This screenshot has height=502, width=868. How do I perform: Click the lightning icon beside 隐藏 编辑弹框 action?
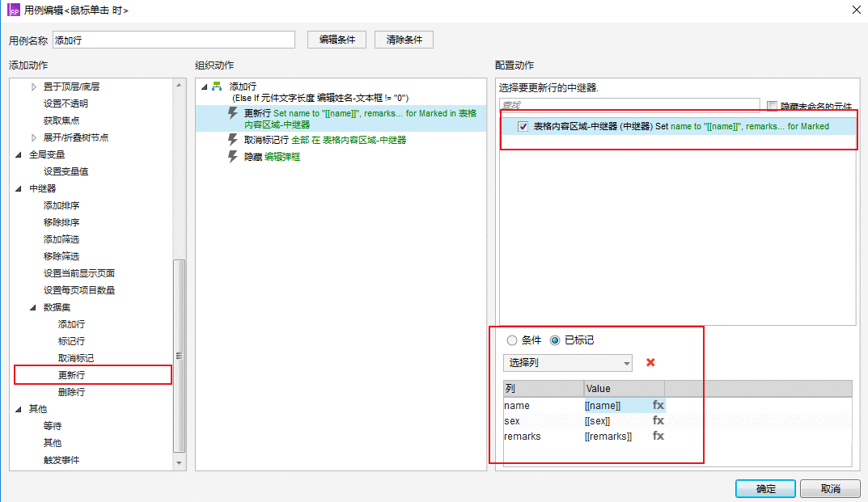coord(233,157)
